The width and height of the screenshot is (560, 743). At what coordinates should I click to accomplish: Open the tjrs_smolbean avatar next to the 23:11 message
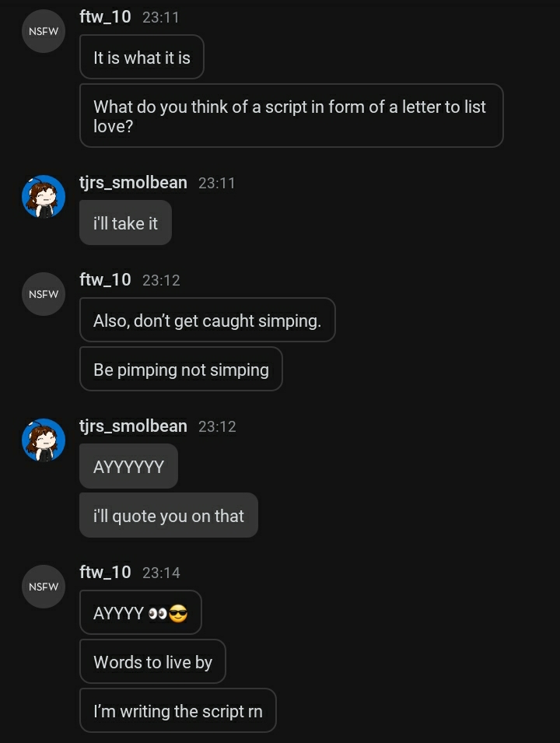point(44,197)
